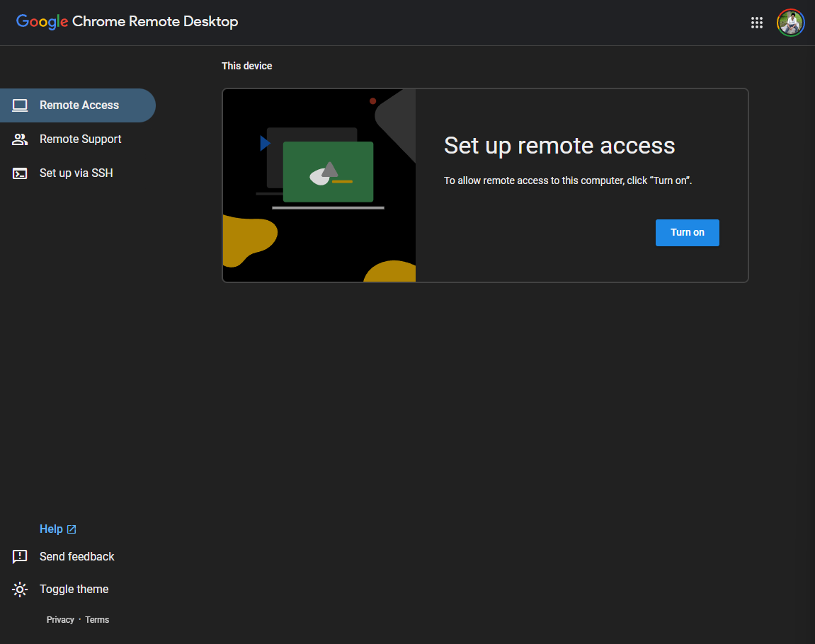This screenshot has width=815, height=644.
Task: Open the Terms link
Action: (97, 620)
